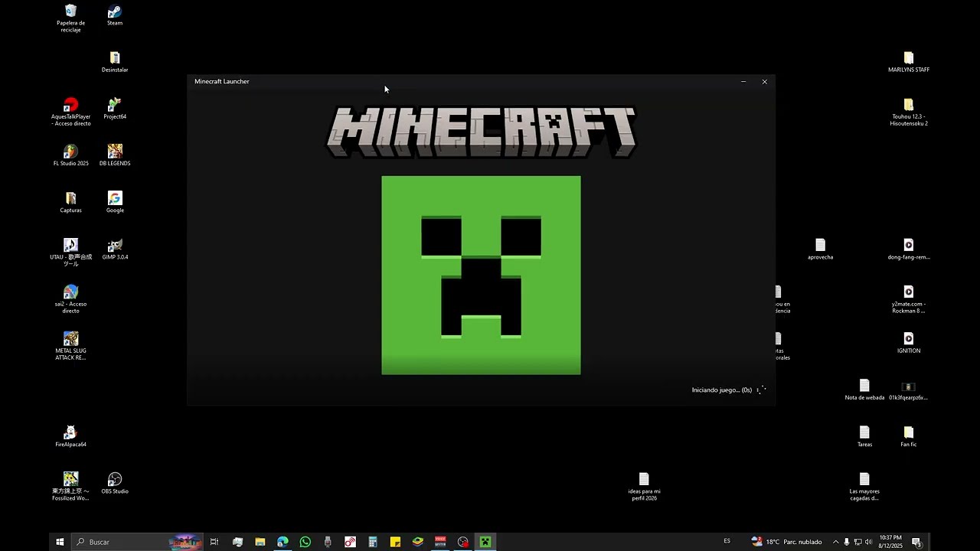Open Task View from the taskbar
980x551 pixels.
click(214, 542)
